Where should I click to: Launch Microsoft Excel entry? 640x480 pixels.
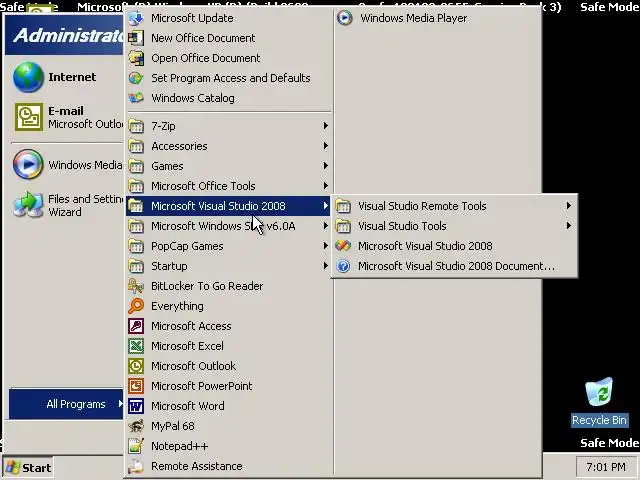[228, 346]
